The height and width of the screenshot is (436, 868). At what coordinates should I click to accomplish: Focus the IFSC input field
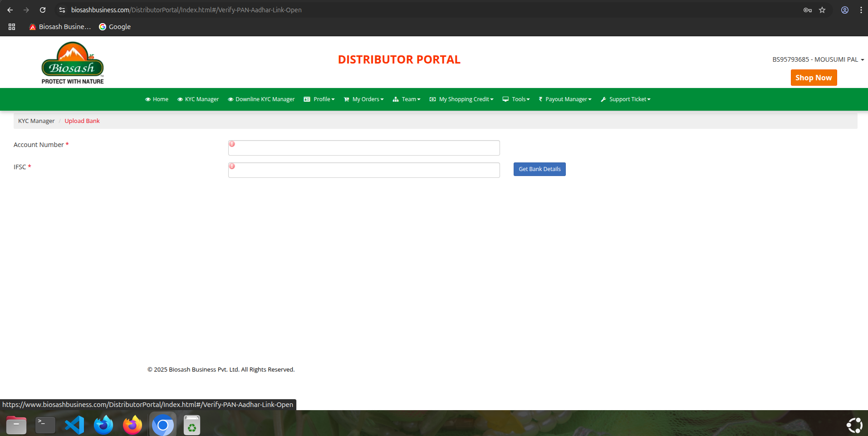(364, 170)
